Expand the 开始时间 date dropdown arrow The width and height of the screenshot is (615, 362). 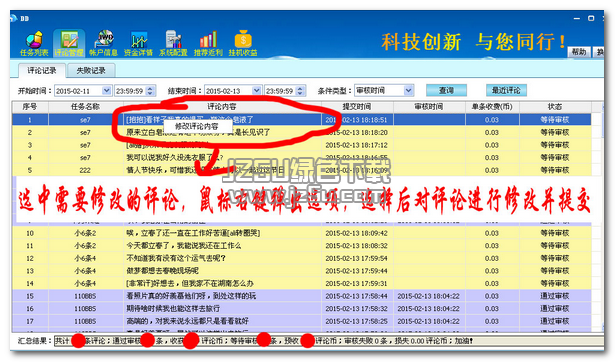pyautogui.click(x=107, y=91)
